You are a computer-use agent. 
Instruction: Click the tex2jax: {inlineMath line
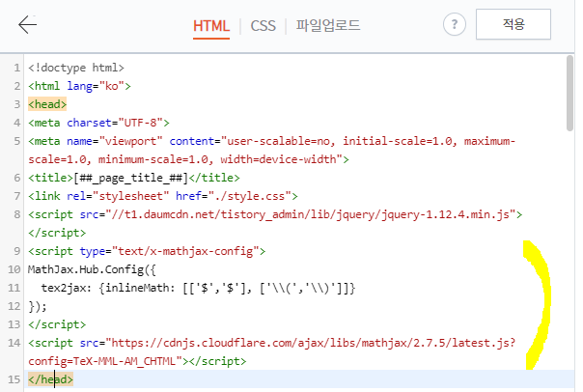click(198, 288)
